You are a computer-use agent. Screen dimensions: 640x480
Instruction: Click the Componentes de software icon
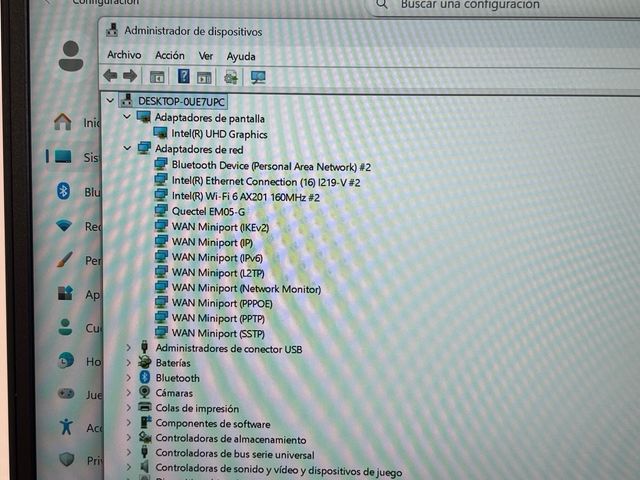[145, 422]
